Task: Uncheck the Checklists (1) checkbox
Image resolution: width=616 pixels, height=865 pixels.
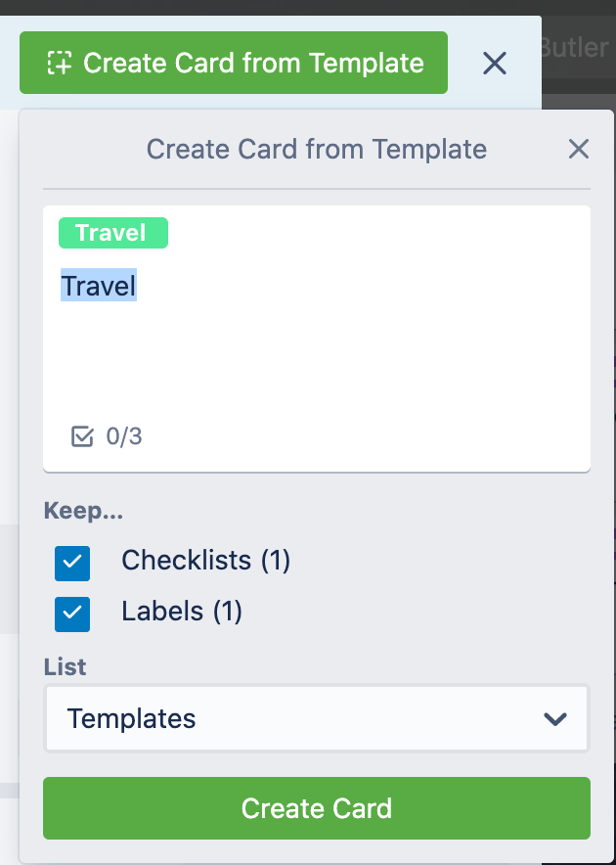Action: pos(72,564)
